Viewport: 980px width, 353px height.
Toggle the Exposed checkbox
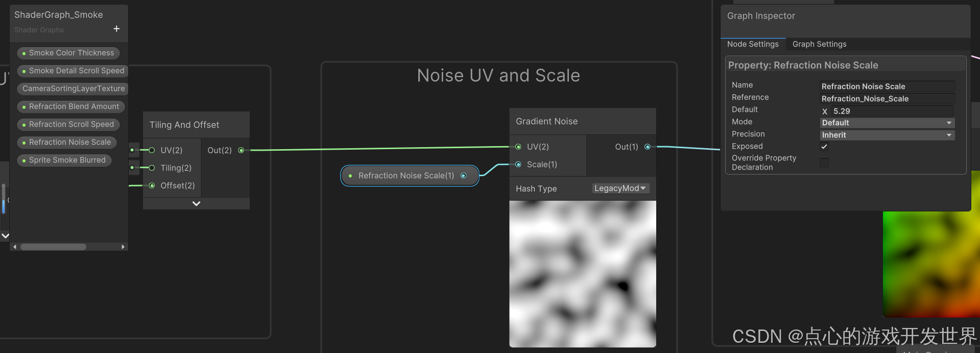[824, 147]
